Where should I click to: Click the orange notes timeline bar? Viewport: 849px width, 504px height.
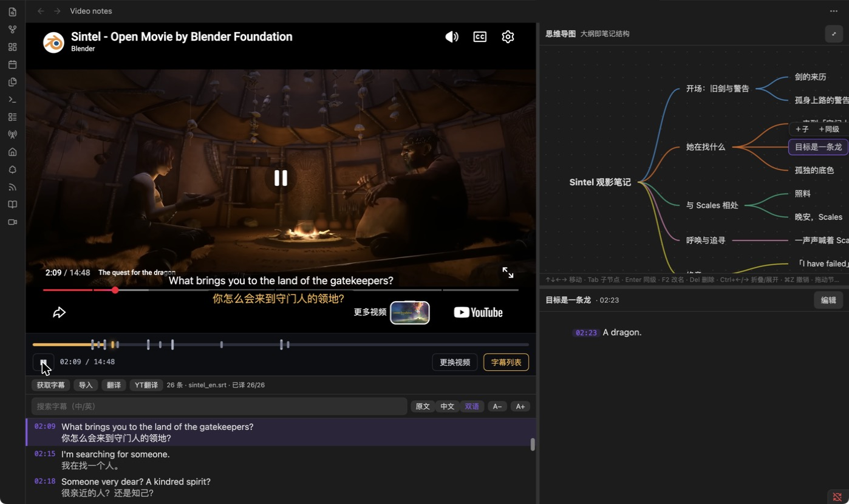(x=281, y=345)
